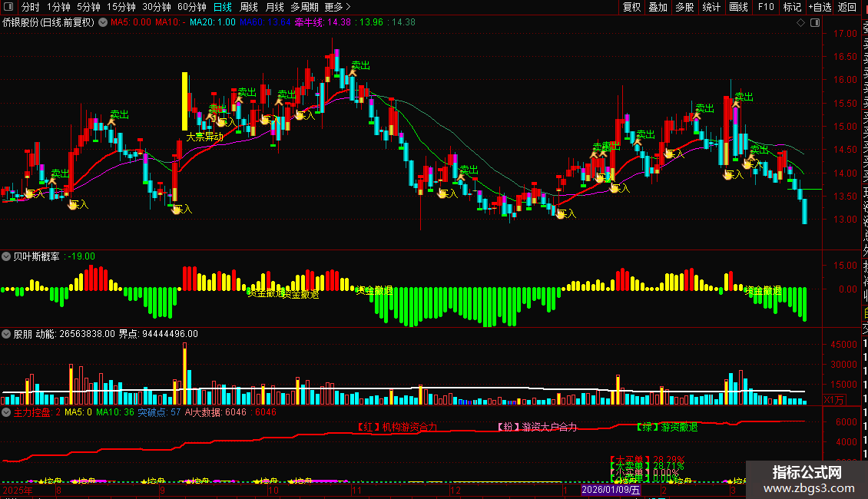
Task: Click the 【粉】游资大户合力 legend
Action: (x=535, y=427)
